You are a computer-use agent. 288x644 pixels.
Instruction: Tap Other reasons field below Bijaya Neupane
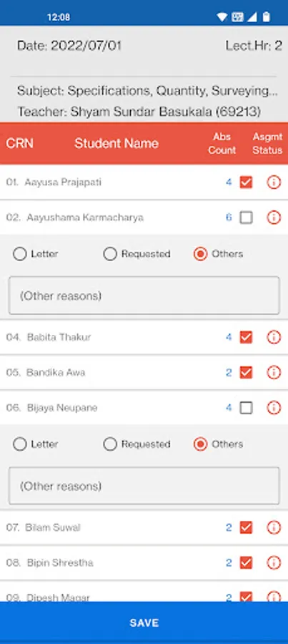pyautogui.click(x=144, y=486)
